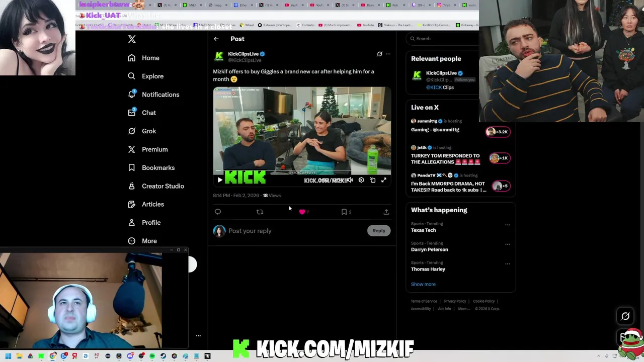Viewport: 644px width, 362px height.
Task: Share the post with the share icon
Action: coord(386,212)
